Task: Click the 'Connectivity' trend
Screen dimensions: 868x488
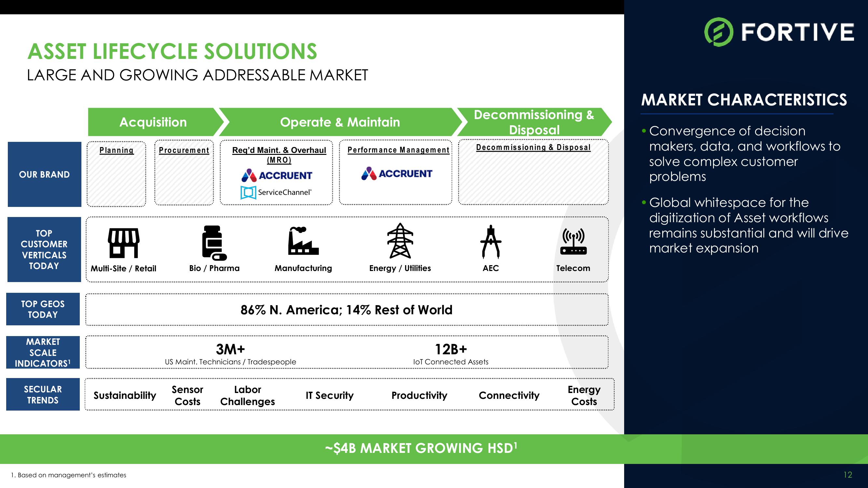Action: point(509,395)
